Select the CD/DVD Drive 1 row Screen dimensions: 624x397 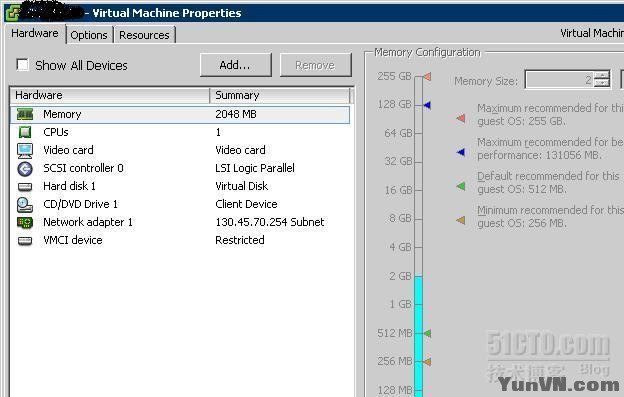click(x=180, y=204)
